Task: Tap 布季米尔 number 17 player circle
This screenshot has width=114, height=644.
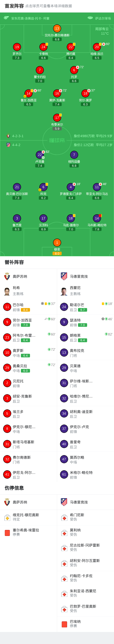Action: pyautogui.click(x=57, y=118)
